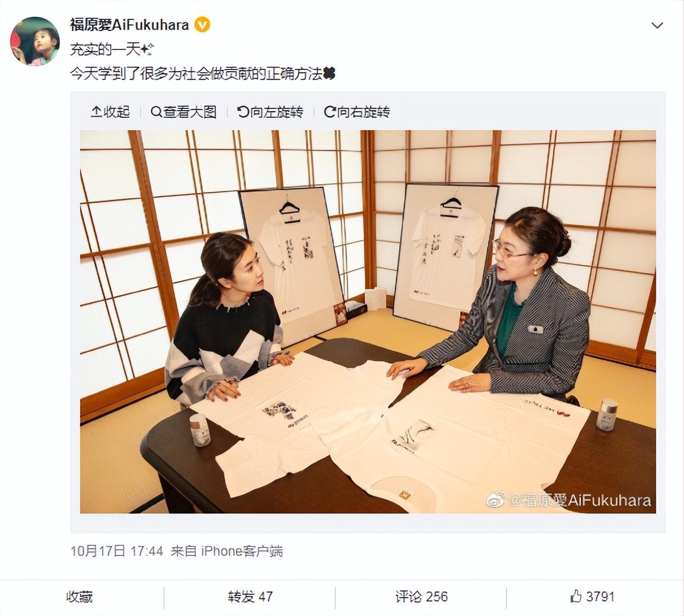Screen dimensions: 684x616
Task: Open the iPhone客户端 source link
Action: (x=241, y=551)
